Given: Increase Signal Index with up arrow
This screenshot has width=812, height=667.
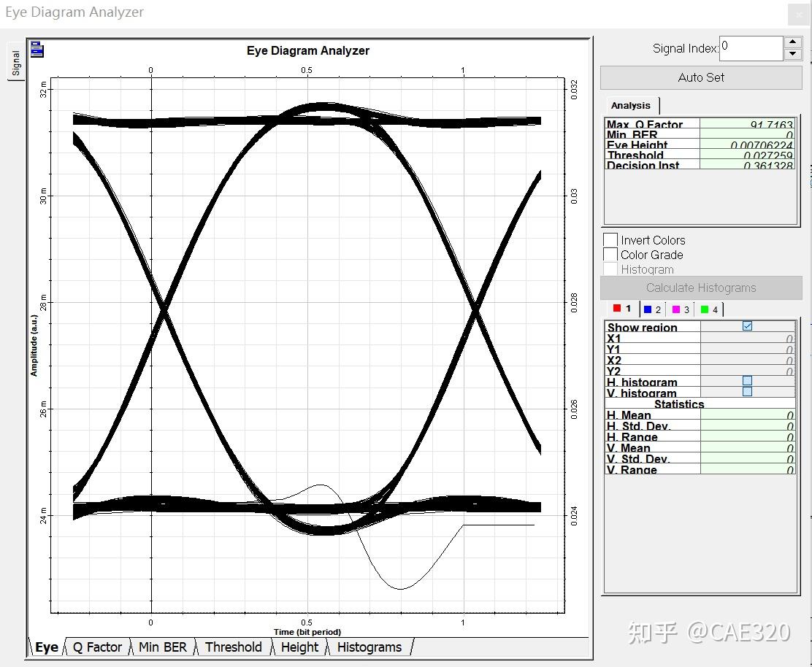Looking at the screenshot, I should click(x=793, y=42).
